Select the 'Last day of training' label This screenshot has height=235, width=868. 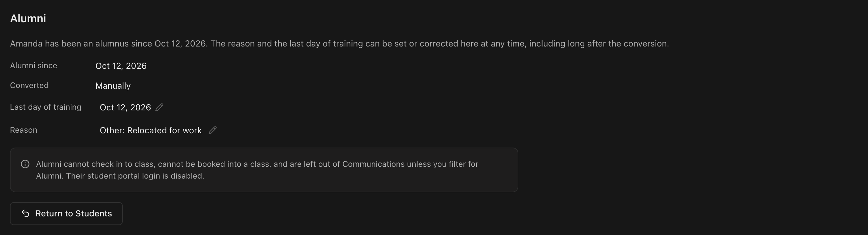46,107
